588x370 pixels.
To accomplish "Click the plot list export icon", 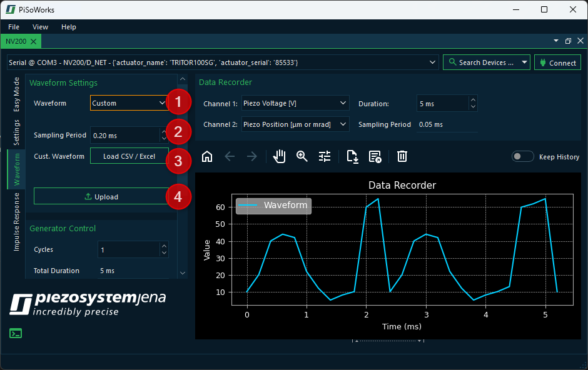I will (x=375, y=156).
